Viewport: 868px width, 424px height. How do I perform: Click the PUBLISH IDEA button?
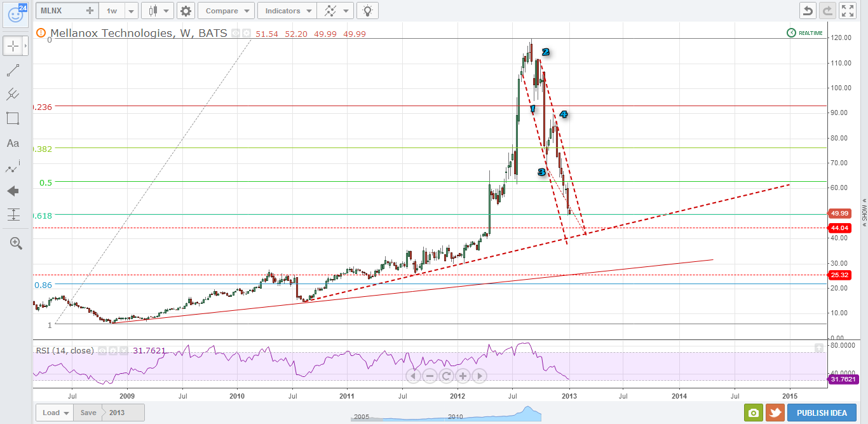[821, 413]
